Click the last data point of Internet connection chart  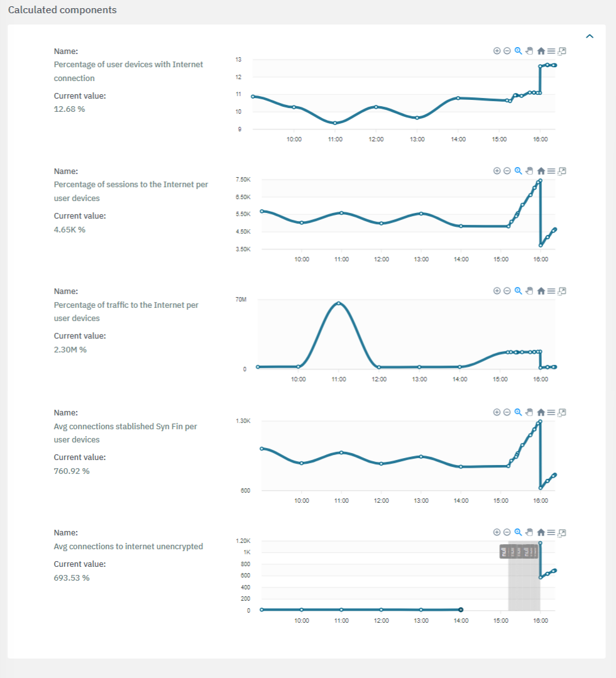(554, 65)
